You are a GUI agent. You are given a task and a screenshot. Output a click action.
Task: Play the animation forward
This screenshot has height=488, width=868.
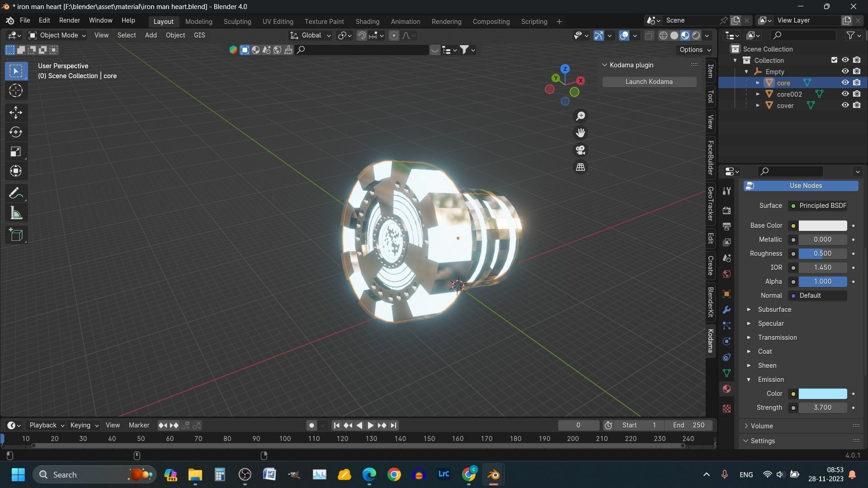click(x=370, y=425)
